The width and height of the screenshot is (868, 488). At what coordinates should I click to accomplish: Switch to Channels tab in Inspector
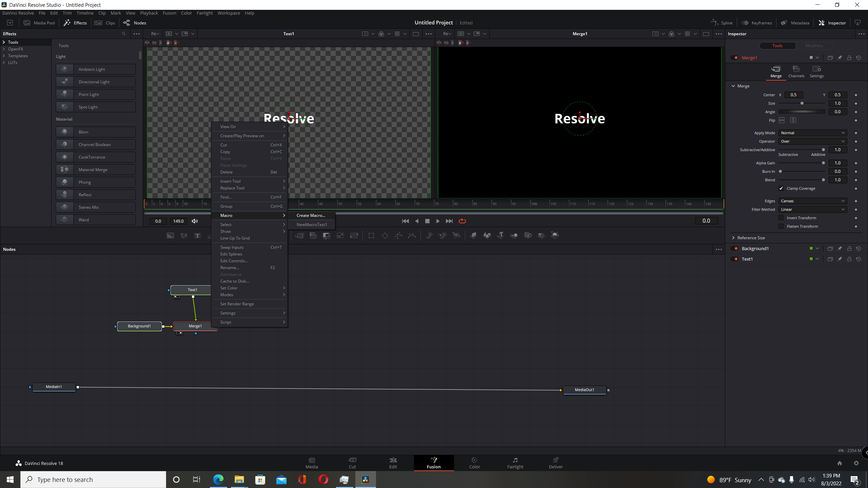tap(796, 72)
